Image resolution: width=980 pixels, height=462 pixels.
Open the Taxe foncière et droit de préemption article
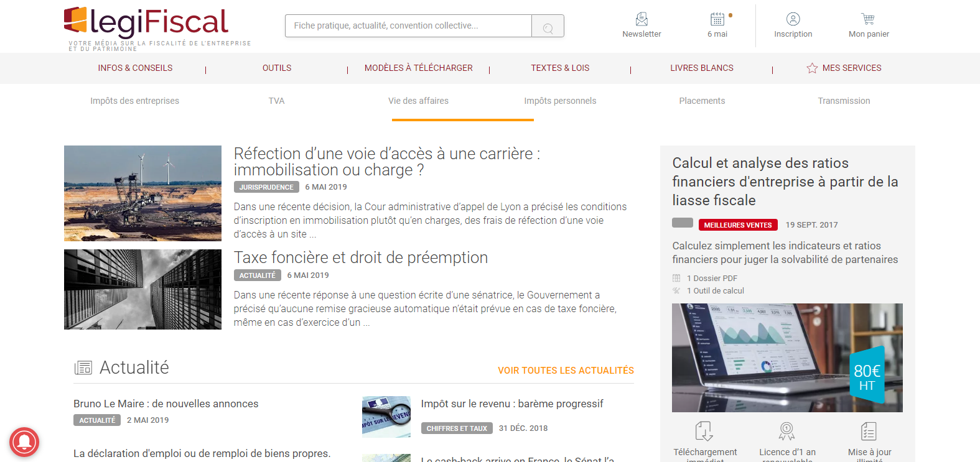click(x=361, y=257)
